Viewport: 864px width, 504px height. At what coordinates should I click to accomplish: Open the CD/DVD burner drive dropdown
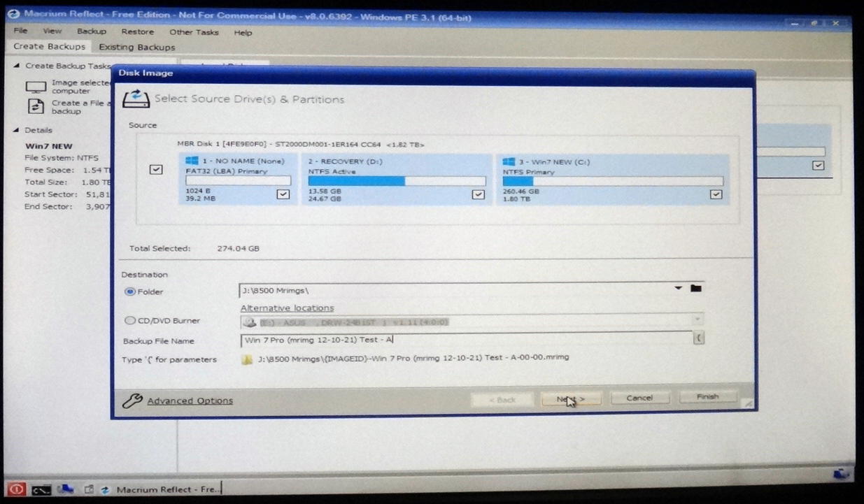697,320
